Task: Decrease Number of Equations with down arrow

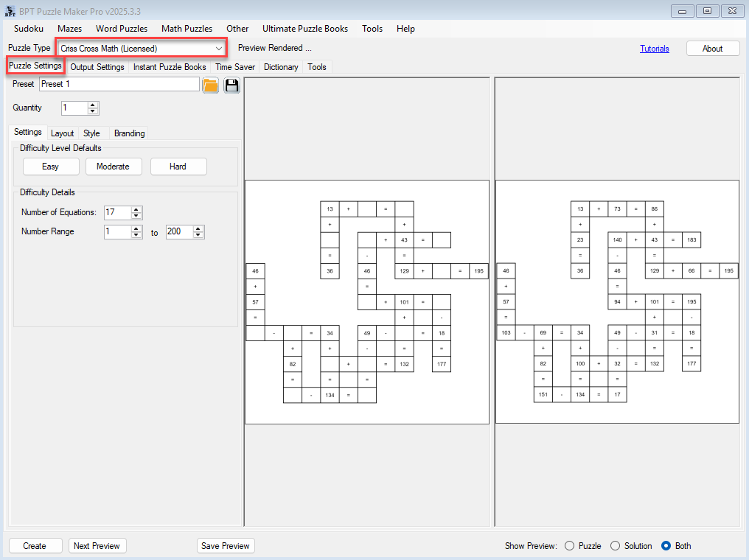Action: [136, 216]
